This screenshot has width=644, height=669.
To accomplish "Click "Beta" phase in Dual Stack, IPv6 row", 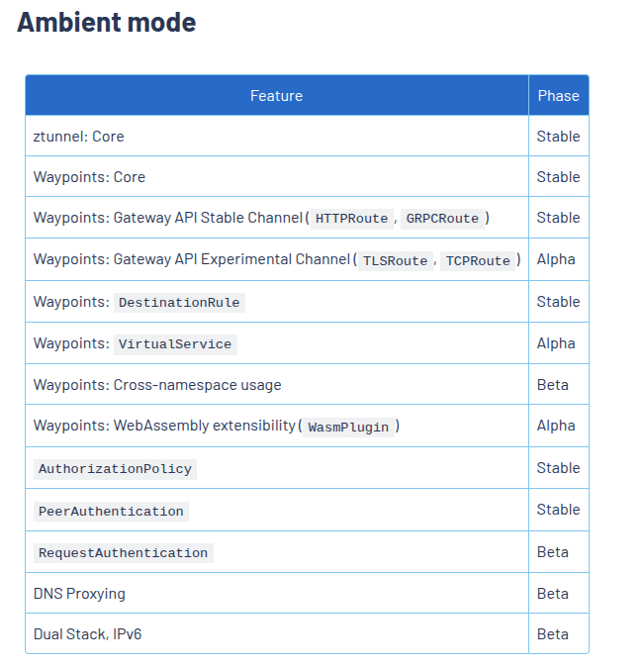I will 553,634.
